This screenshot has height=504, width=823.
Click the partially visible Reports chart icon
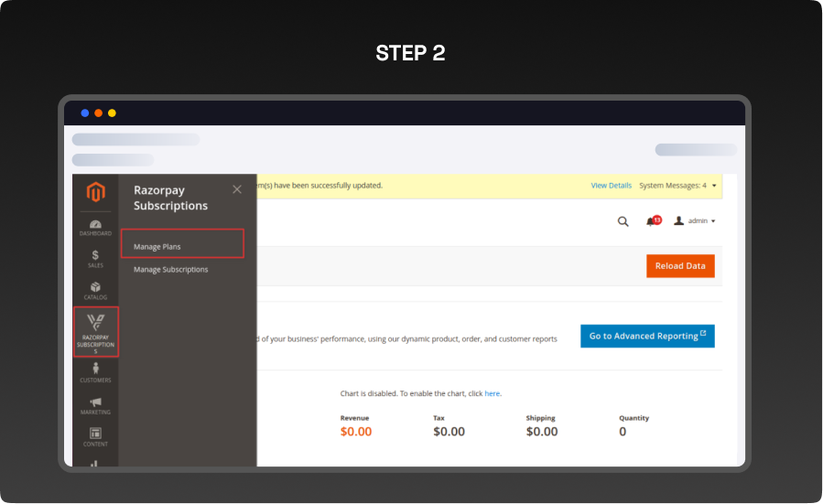click(95, 463)
